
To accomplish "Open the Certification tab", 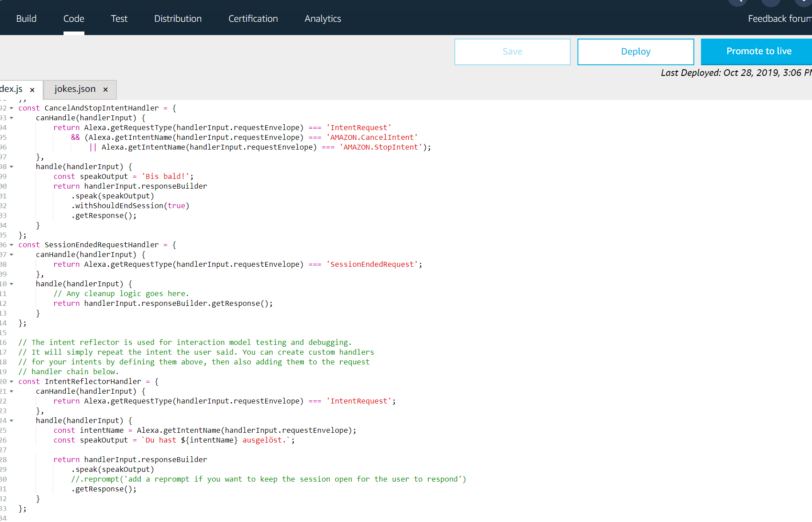I will [x=253, y=19].
